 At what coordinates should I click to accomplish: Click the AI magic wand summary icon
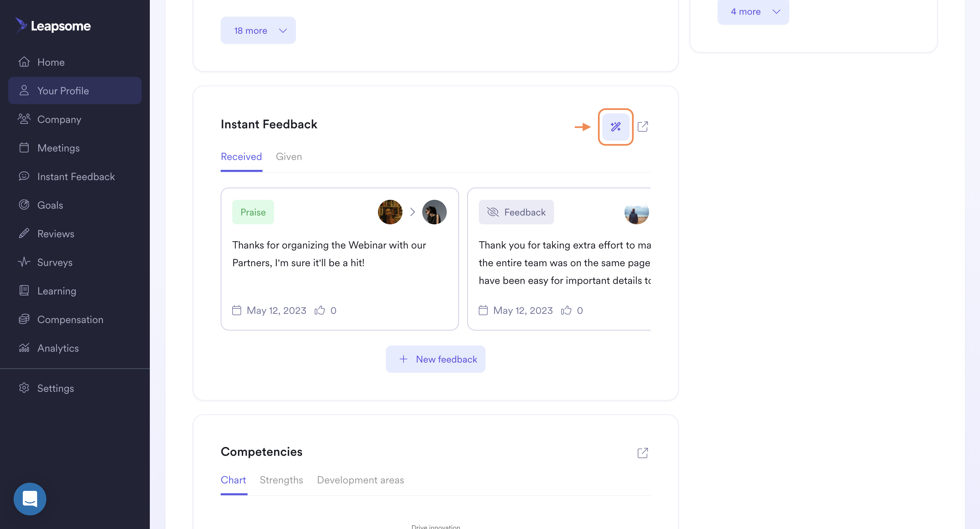coord(615,127)
